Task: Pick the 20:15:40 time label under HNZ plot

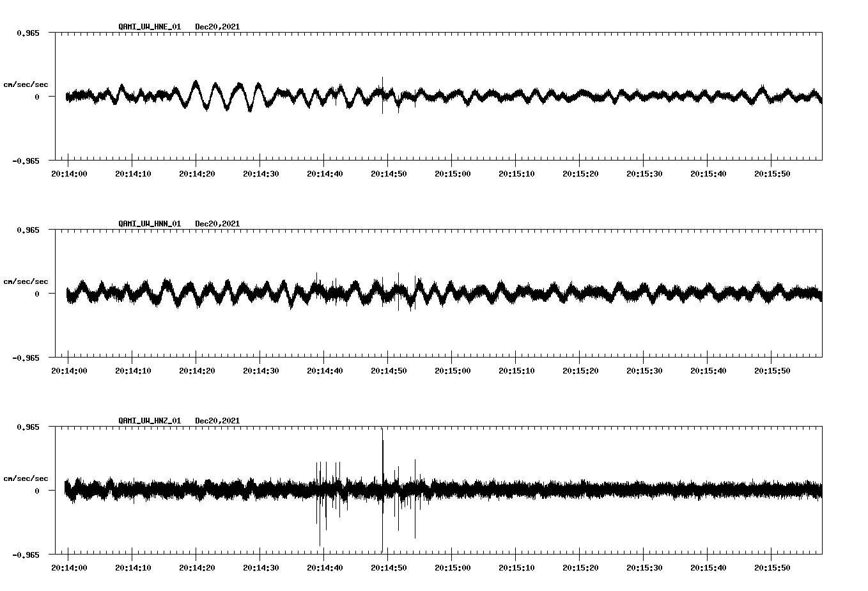Action: tap(708, 568)
